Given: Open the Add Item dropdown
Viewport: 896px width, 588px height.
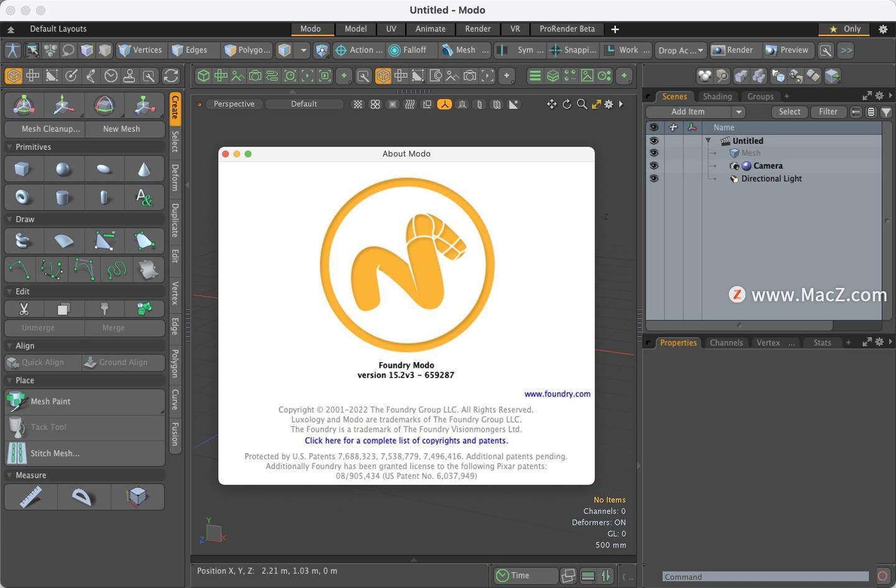Looking at the screenshot, I should pyautogui.click(x=694, y=111).
